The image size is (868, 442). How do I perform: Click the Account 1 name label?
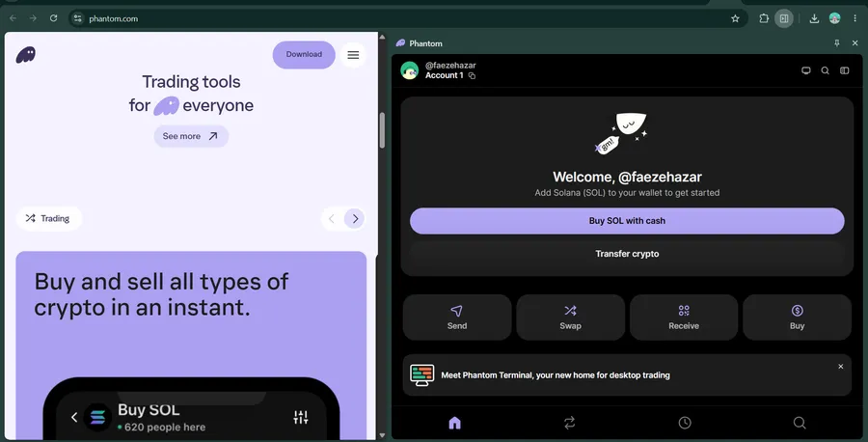(x=444, y=75)
